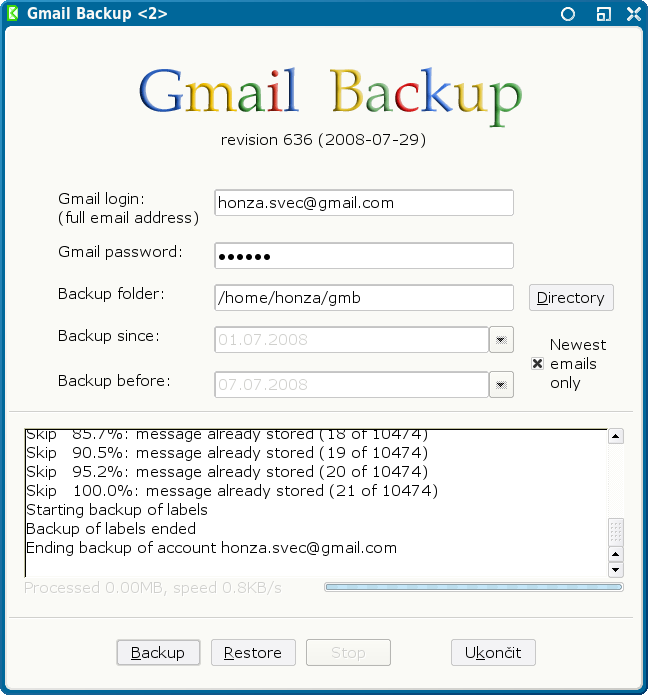Click the lower scroll up arrow in log
This screenshot has height=695, width=648.
616,554
